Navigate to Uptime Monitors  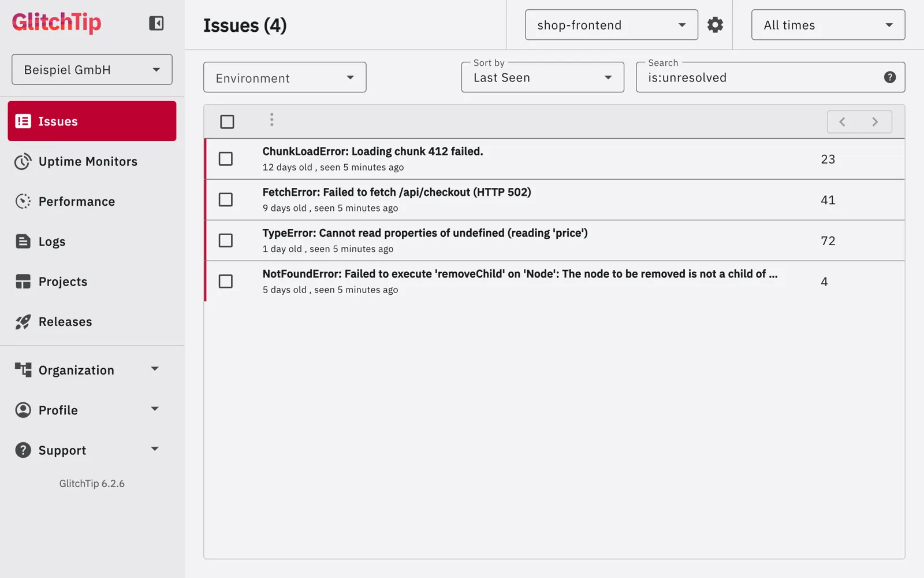tap(92, 161)
